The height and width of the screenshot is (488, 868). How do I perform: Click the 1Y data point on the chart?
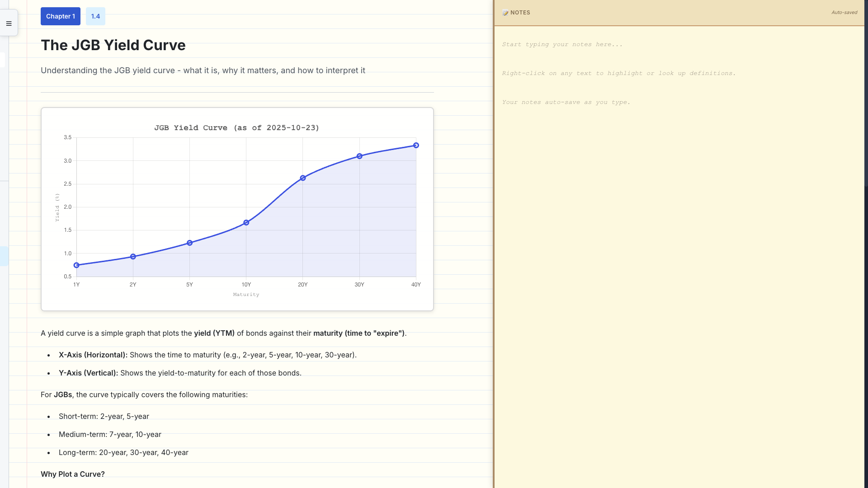point(76,265)
